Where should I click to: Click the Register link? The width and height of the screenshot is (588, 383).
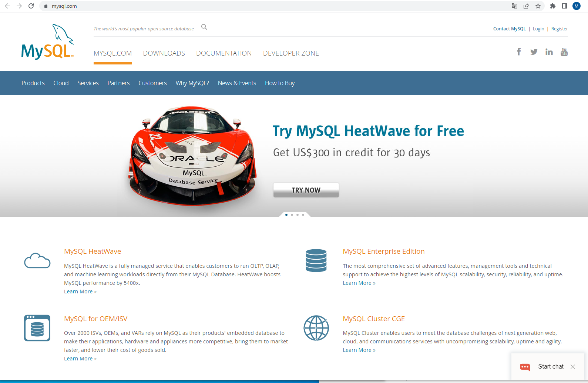coord(560,29)
